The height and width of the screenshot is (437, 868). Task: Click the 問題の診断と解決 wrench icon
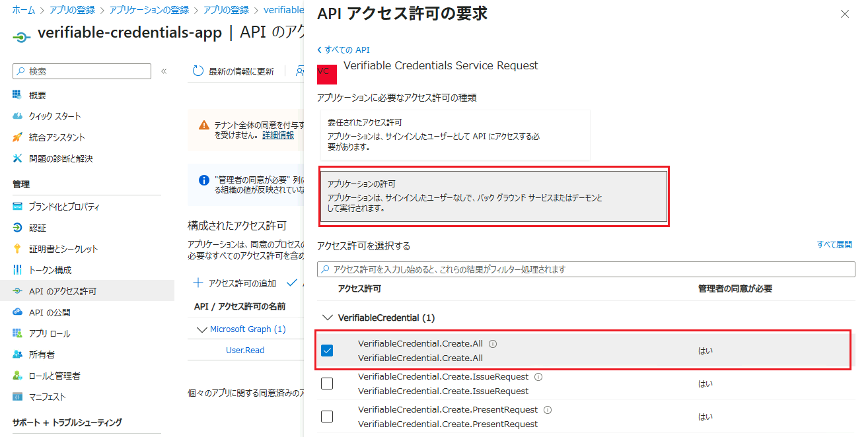(18, 158)
